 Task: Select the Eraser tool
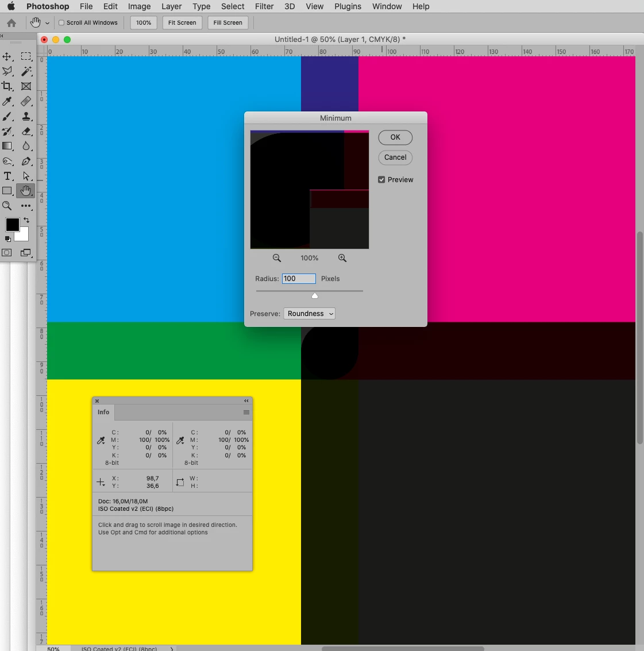coord(26,131)
